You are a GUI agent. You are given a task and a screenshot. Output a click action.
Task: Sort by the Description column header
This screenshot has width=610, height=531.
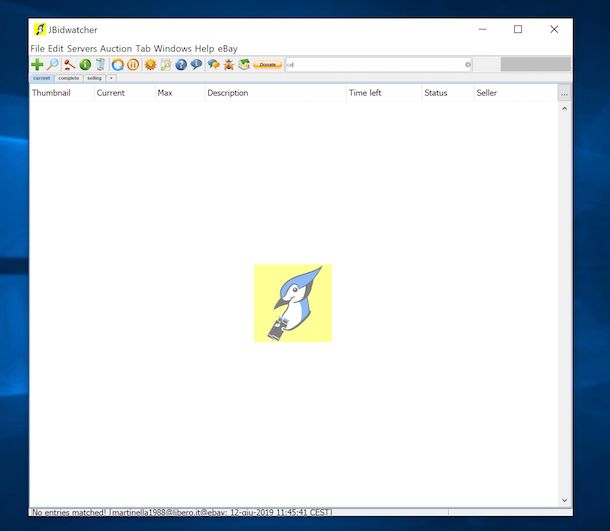(275, 93)
